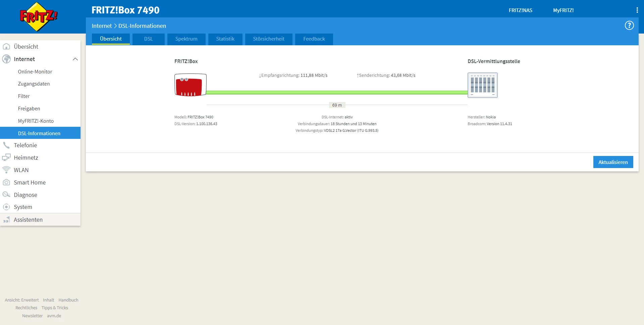This screenshot has width=644, height=325.
Task: Click the Hersteller: Nokia text
Action: click(x=482, y=117)
